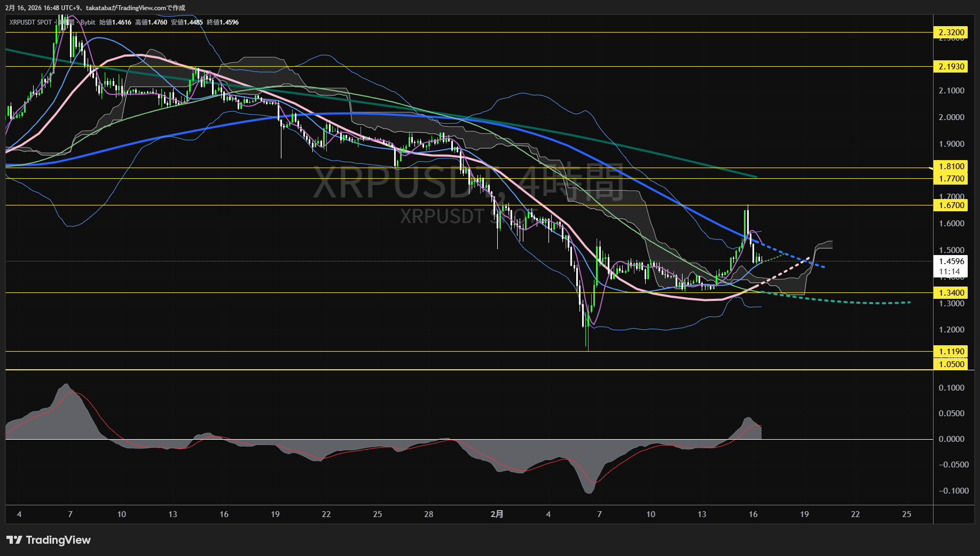980x556 pixels.
Task: Click the 2.0000 price axis tick
Action: 951,117
